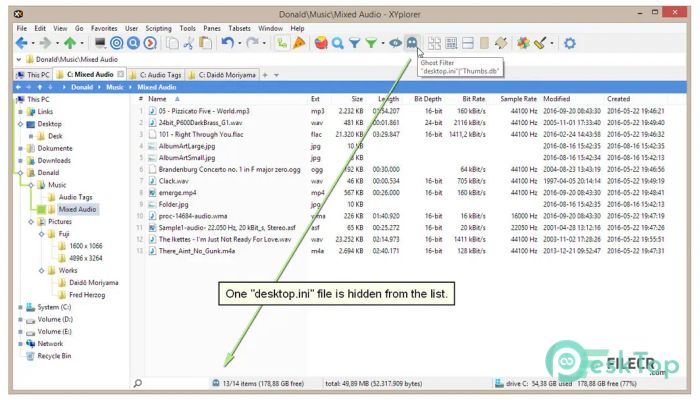Screen dimensions: 700x400
Task: Collapse the Donald tree node
Action: pos(20,172)
